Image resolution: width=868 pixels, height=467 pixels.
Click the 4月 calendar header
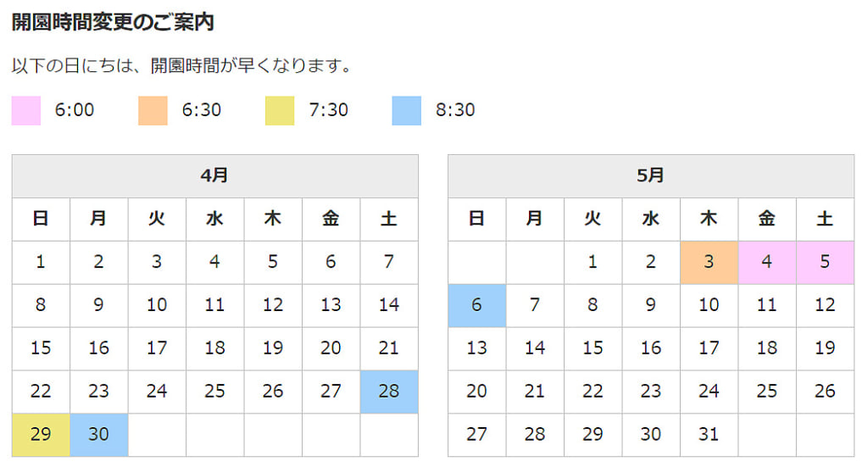click(214, 176)
